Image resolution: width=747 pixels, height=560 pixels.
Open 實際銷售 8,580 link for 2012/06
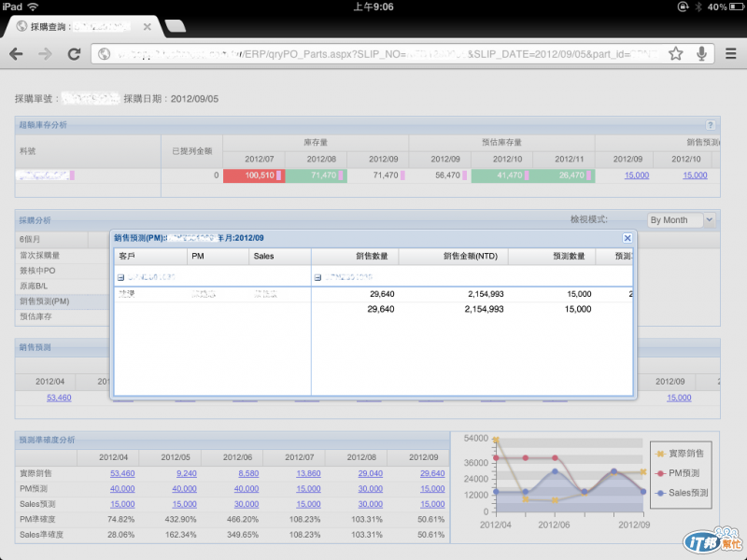pyautogui.click(x=248, y=474)
